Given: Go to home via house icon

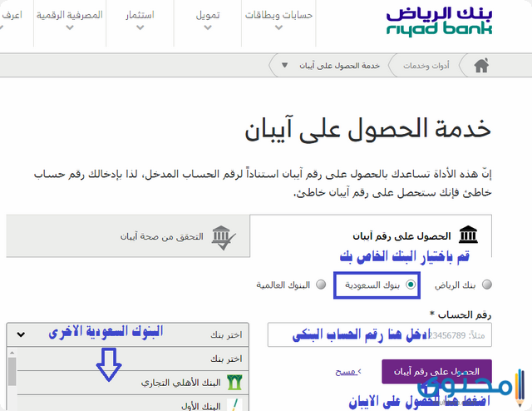Looking at the screenshot, I should tap(481, 65).
